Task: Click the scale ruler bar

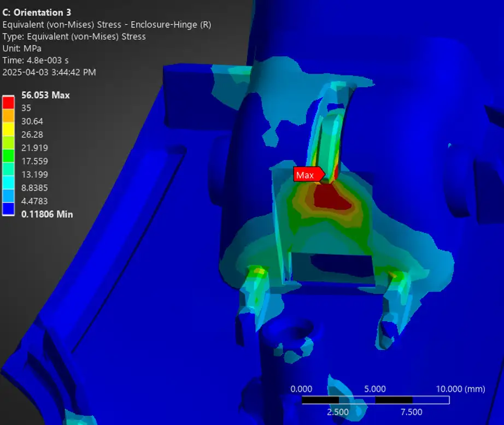Action: pyautogui.click(x=376, y=400)
